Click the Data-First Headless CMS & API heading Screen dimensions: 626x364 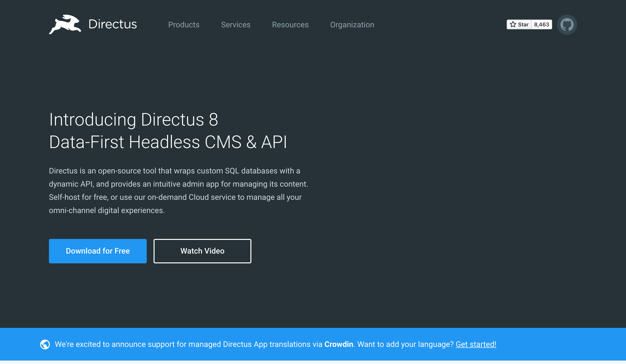168,142
